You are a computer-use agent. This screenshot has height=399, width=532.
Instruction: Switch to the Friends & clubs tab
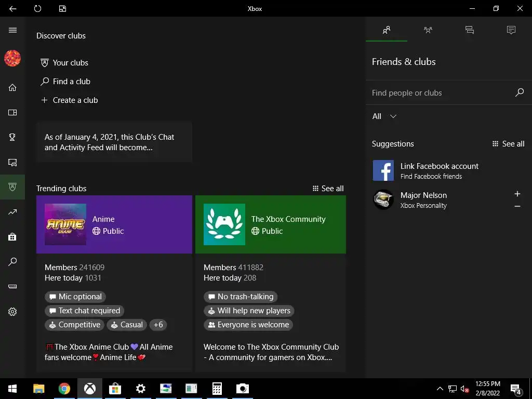tap(387, 30)
